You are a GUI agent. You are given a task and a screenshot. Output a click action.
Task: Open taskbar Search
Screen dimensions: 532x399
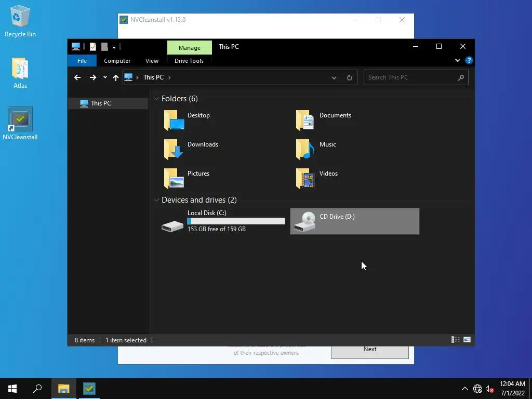37,389
